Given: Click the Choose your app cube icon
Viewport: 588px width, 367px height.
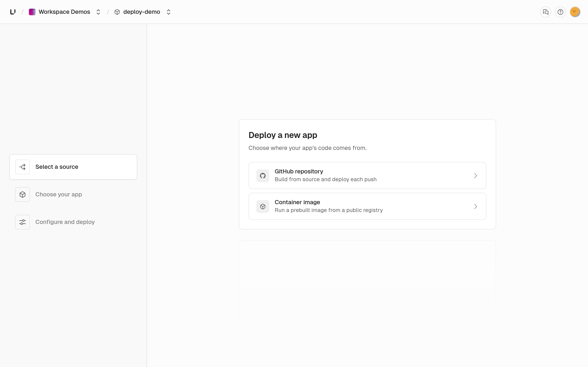Looking at the screenshot, I should (x=23, y=195).
